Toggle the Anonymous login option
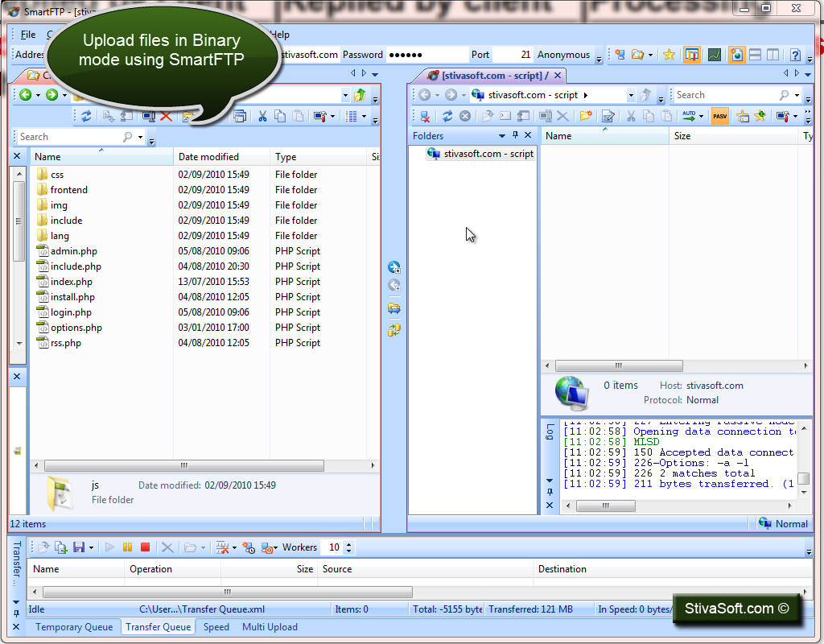The width and height of the screenshot is (824, 644). point(563,55)
